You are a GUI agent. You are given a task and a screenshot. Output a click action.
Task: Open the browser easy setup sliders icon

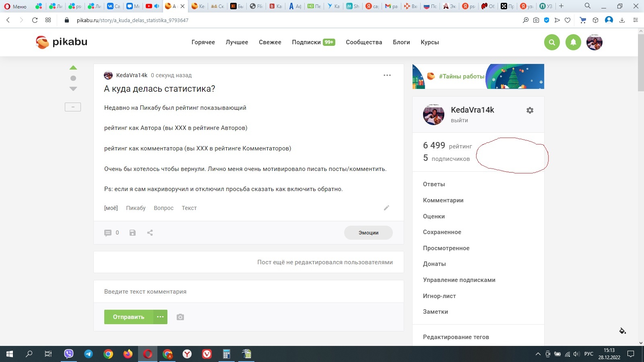click(x=636, y=20)
